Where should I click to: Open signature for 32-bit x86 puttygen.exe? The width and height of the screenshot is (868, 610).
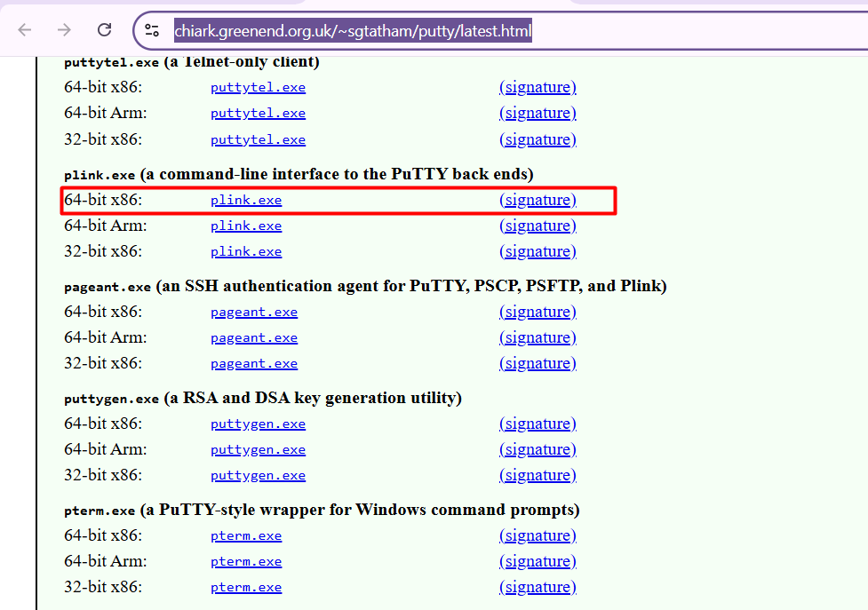[538, 476]
